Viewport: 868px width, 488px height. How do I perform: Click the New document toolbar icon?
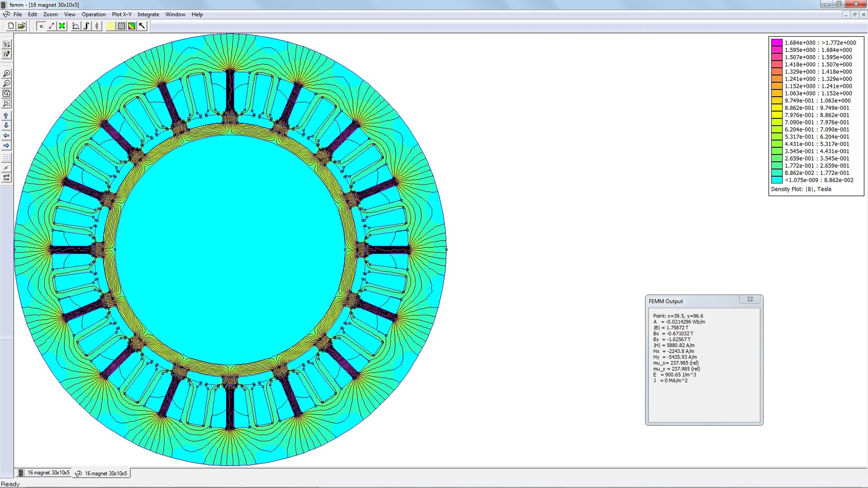pyautogui.click(x=10, y=26)
